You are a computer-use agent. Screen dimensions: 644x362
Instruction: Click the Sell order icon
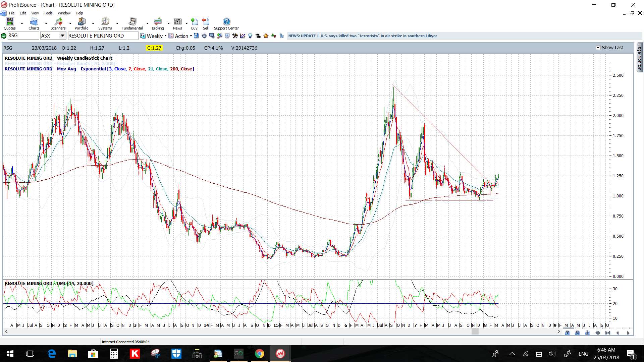click(x=206, y=24)
